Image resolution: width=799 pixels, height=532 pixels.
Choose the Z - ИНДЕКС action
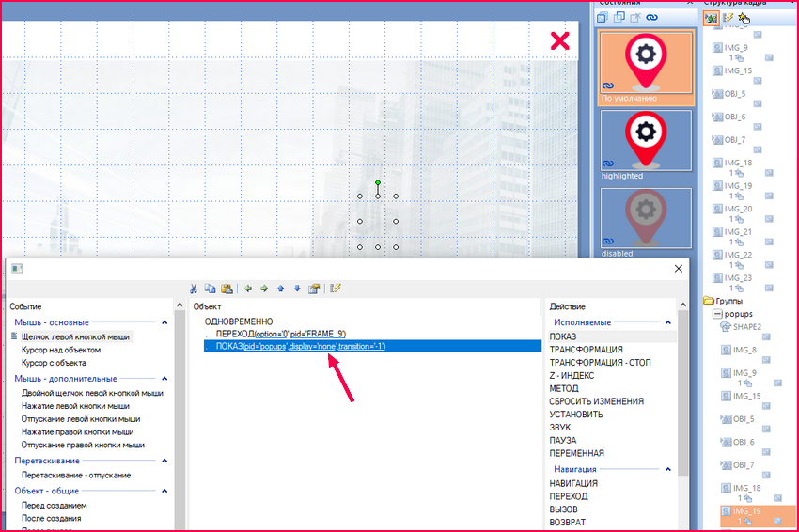coord(572,376)
